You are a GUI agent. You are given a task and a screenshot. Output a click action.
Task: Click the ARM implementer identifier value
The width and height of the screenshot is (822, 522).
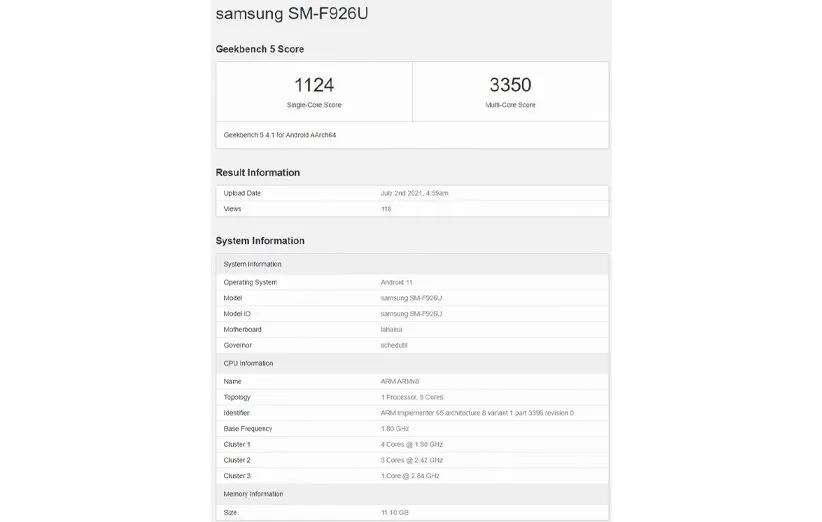click(x=477, y=413)
